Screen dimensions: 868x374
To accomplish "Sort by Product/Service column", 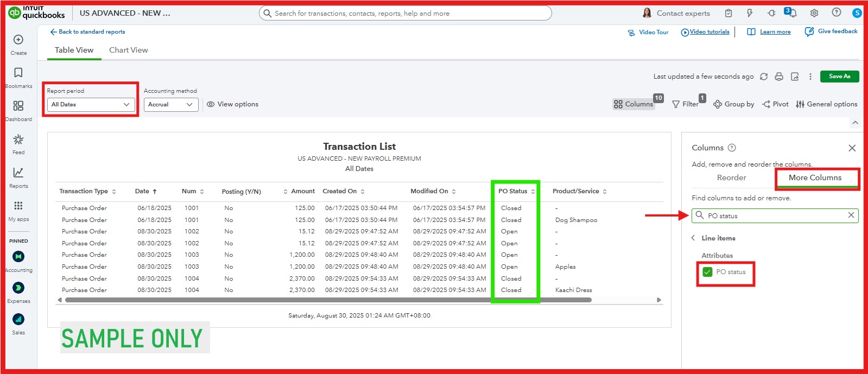I will pyautogui.click(x=580, y=191).
